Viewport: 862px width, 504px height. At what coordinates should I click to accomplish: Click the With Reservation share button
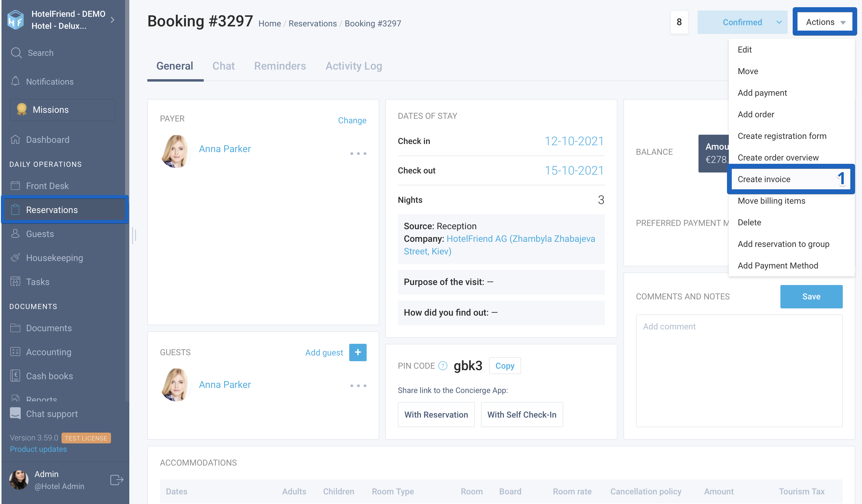click(436, 414)
